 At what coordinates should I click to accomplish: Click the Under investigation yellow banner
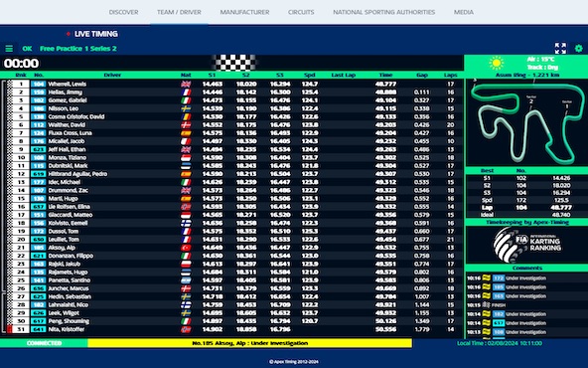pos(249,343)
